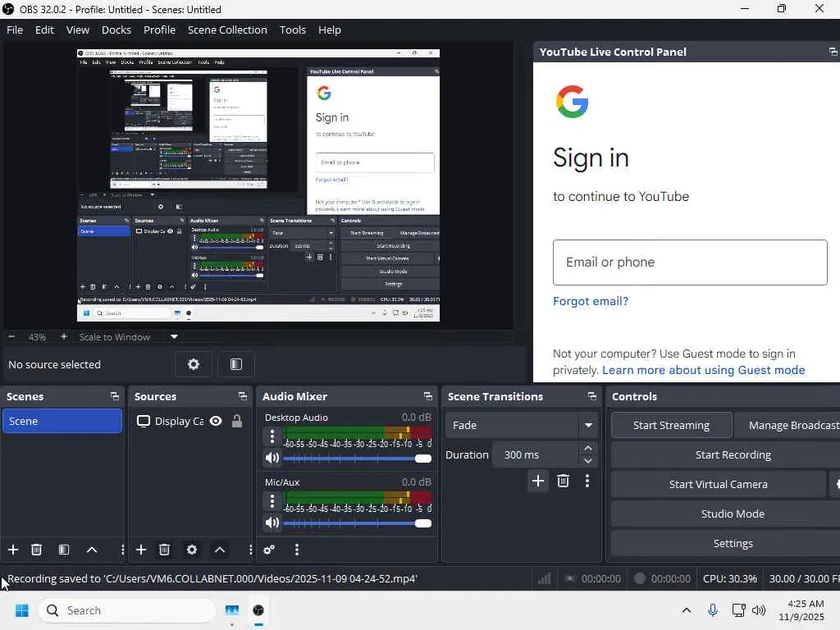840x630 pixels.
Task: Open Desktop Audio options three-dot menu
Action: click(272, 436)
